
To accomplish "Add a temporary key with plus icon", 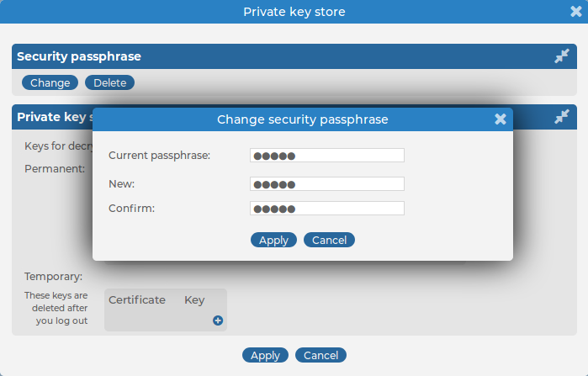I will click(x=218, y=320).
